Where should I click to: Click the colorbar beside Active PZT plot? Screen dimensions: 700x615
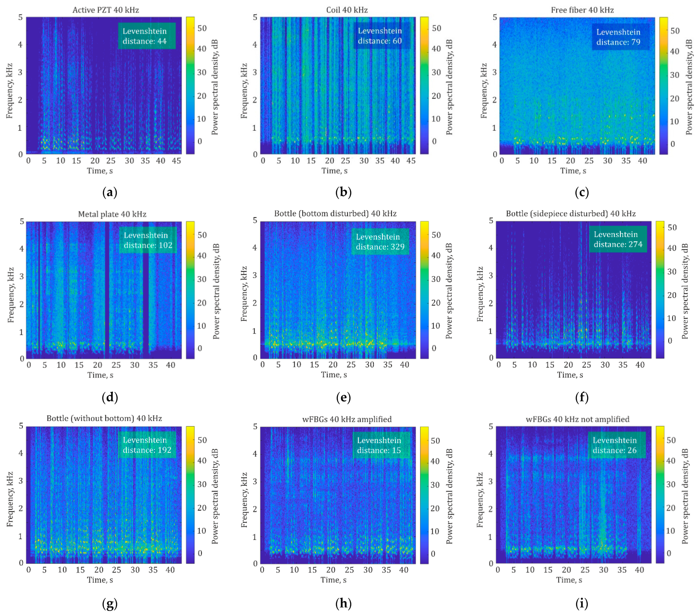click(x=190, y=85)
